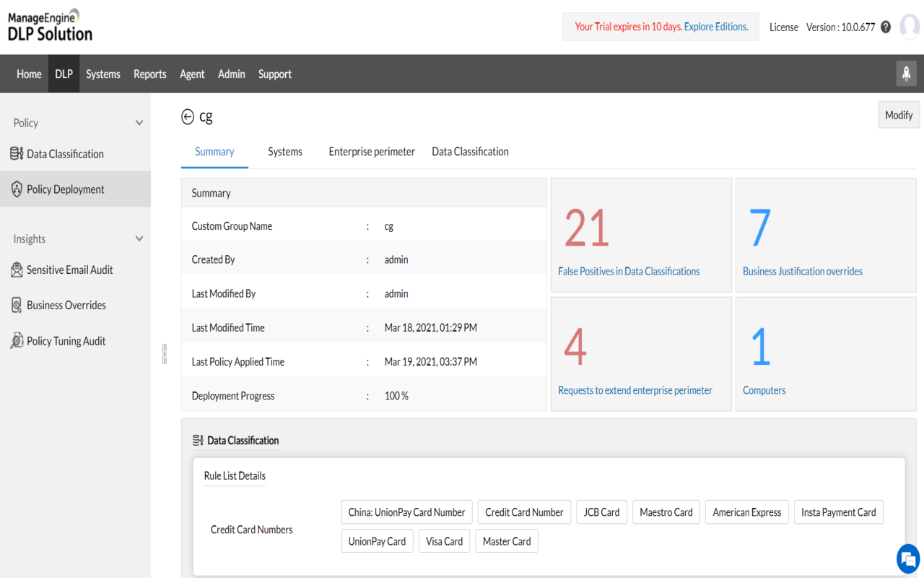The height and width of the screenshot is (578, 924).
Task: Open Business Justification overrides link
Action: tap(803, 272)
